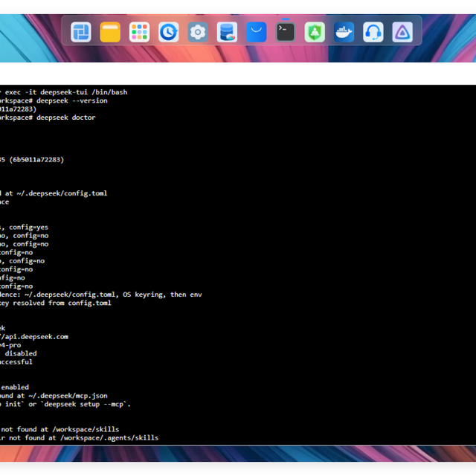Click the '~/.deepseek/mcp.json' path text
Image resolution: width=476 pixels, height=476 pixels.
[x=68, y=396]
